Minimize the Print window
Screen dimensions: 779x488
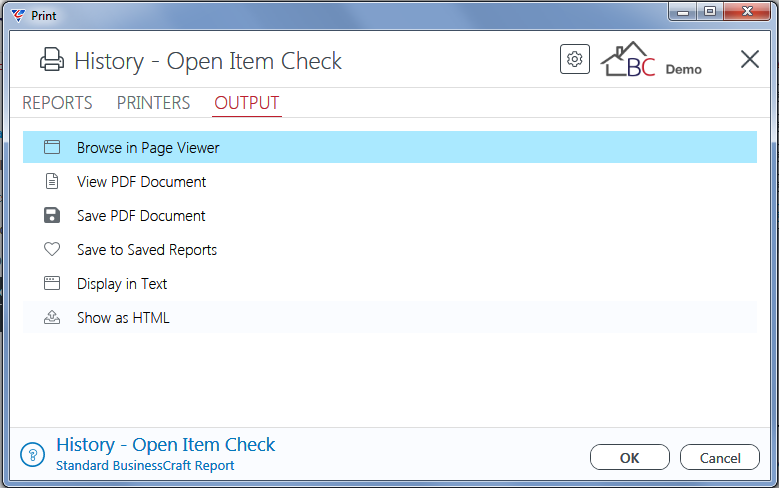(x=683, y=12)
